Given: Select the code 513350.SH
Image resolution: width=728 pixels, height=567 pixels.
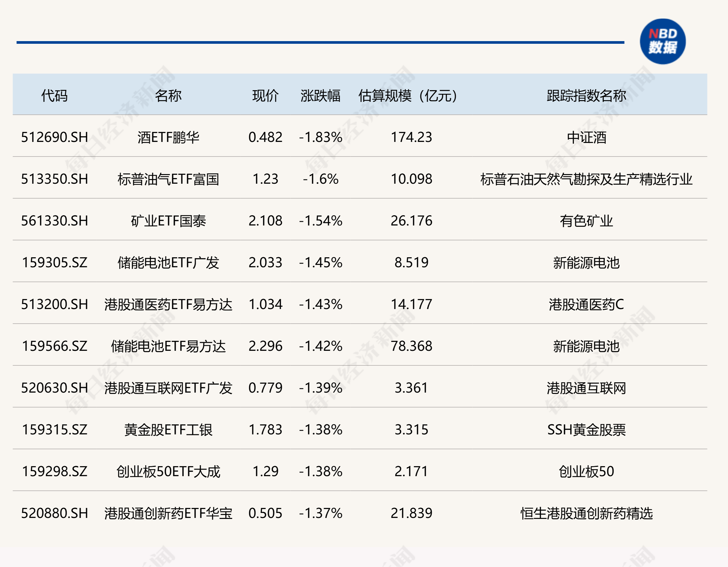Looking at the screenshot, I should [54, 179].
